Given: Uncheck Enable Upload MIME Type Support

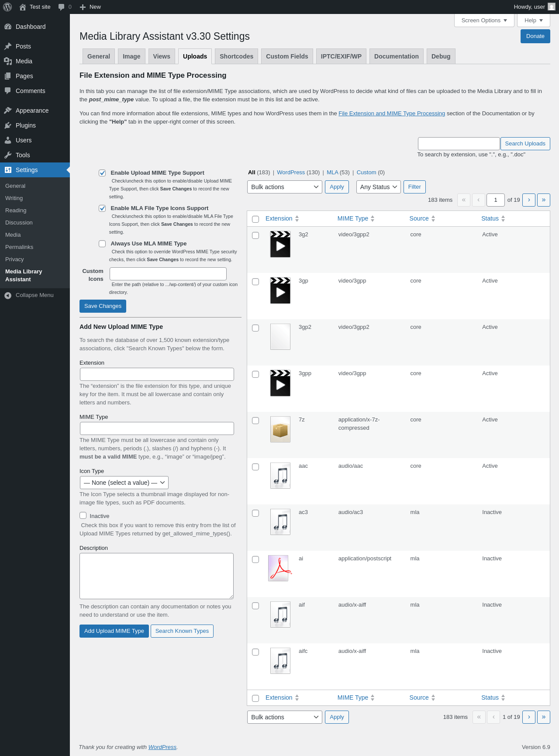Looking at the screenshot, I should [102, 173].
